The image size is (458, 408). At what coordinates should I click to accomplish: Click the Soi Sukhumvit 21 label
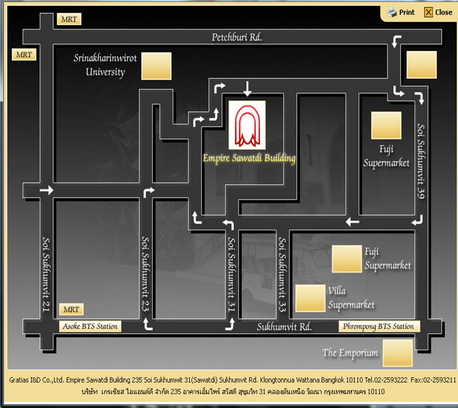point(46,274)
